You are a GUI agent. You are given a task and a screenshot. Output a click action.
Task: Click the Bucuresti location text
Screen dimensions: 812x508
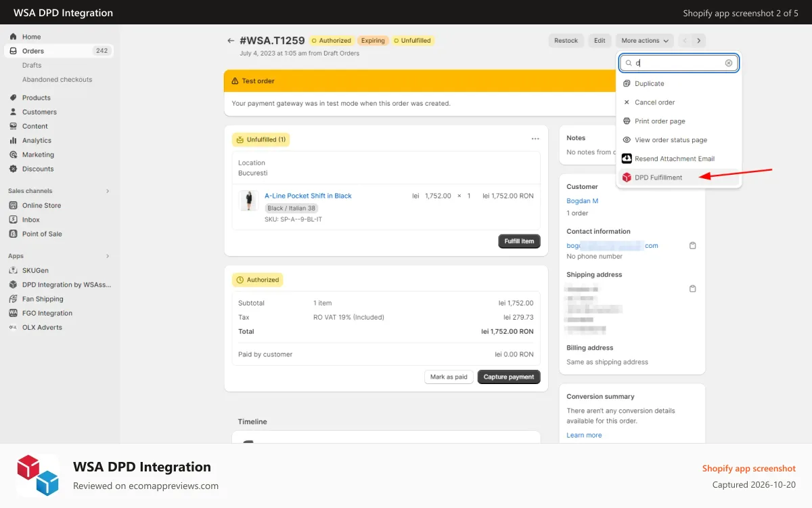[x=252, y=173]
